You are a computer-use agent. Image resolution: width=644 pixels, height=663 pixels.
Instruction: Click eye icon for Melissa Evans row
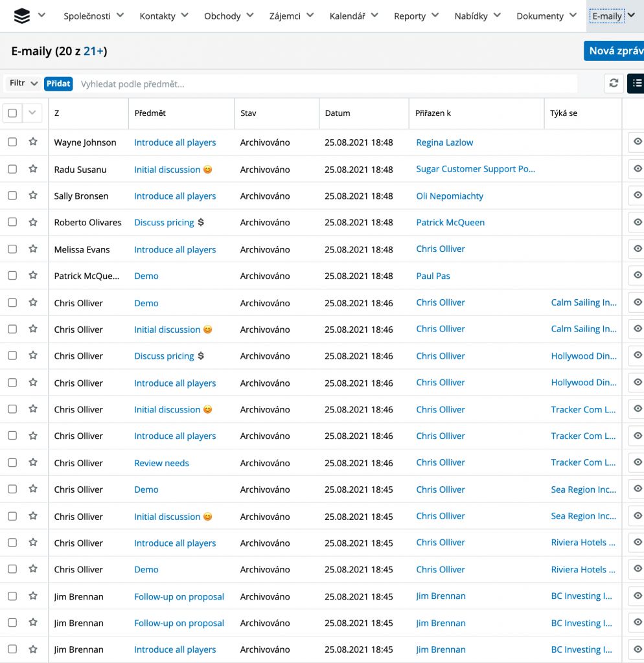tap(637, 249)
